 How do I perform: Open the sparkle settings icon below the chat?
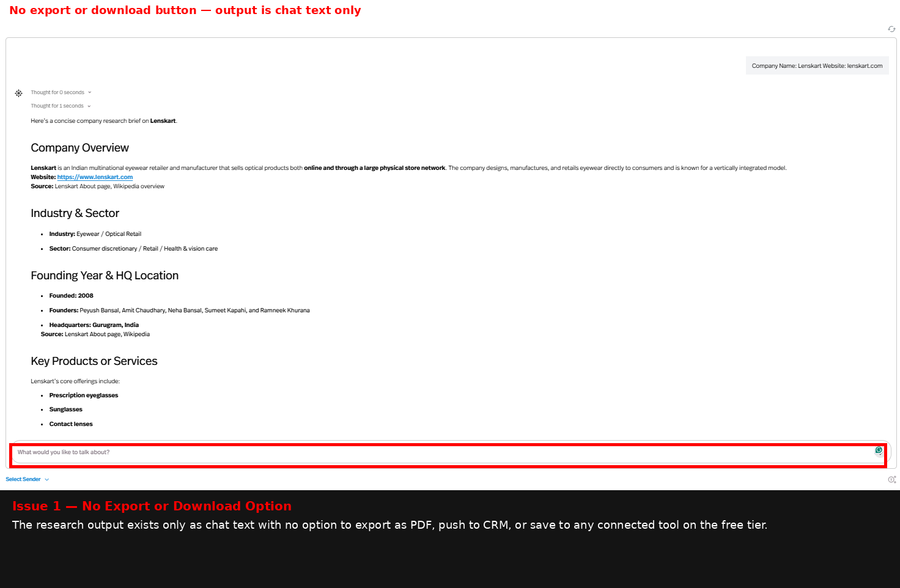(x=892, y=480)
